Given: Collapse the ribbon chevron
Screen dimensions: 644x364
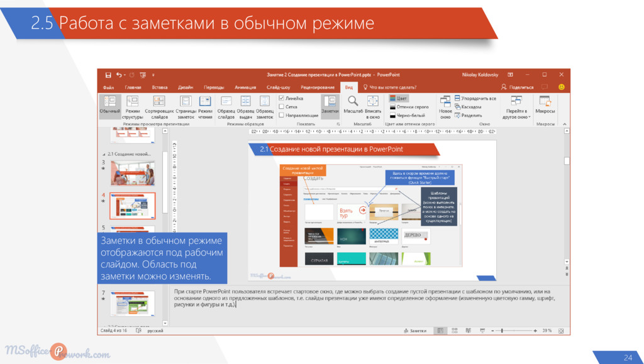Looking at the screenshot, I should (x=564, y=124).
